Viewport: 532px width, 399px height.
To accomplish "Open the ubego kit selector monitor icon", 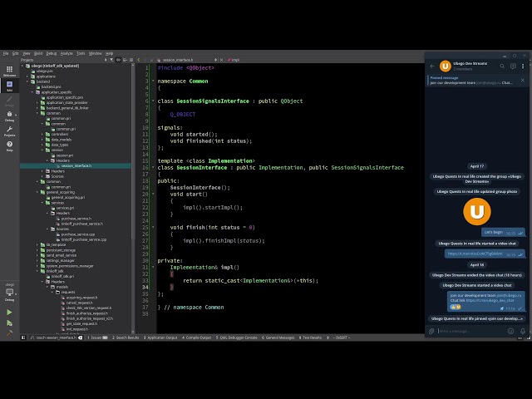I will (x=9, y=292).
